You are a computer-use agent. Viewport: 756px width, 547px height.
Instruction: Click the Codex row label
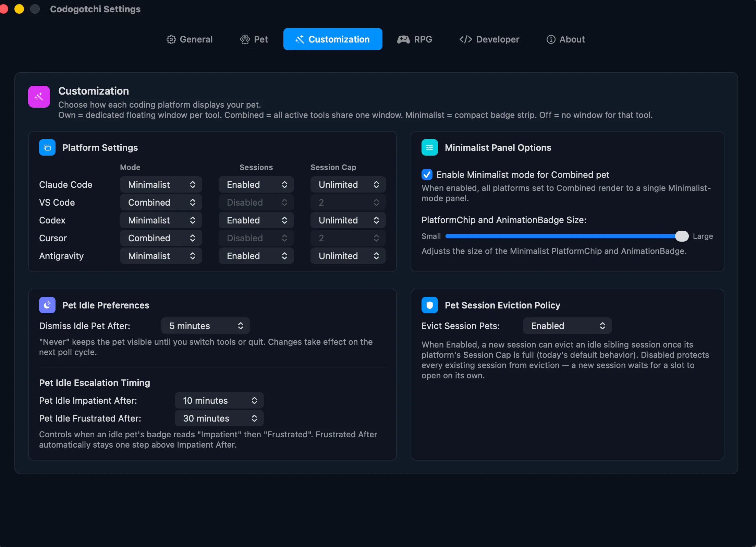coord(52,220)
